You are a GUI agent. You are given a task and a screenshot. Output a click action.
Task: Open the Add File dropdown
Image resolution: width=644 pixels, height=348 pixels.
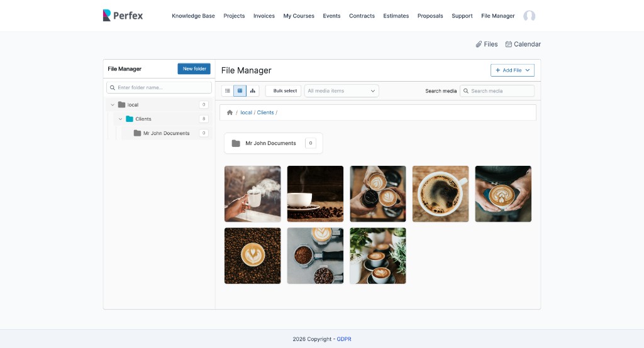pos(512,70)
